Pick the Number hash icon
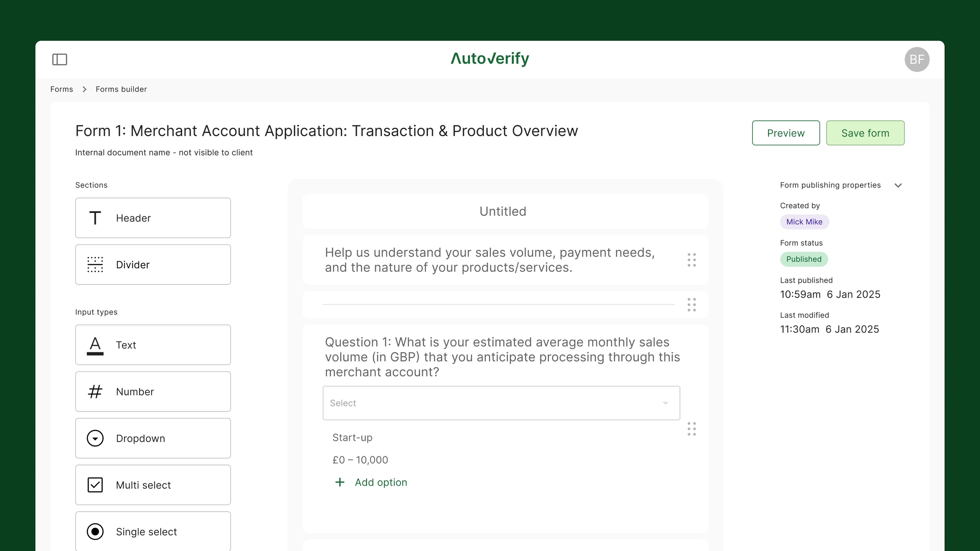 [95, 392]
